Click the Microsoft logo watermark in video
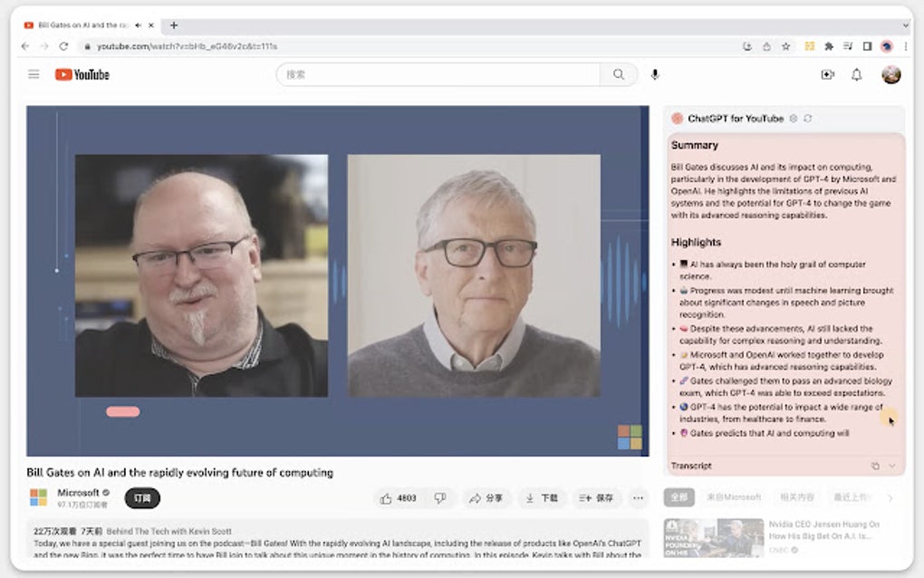Image resolution: width=924 pixels, height=578 pixels. 630,438
